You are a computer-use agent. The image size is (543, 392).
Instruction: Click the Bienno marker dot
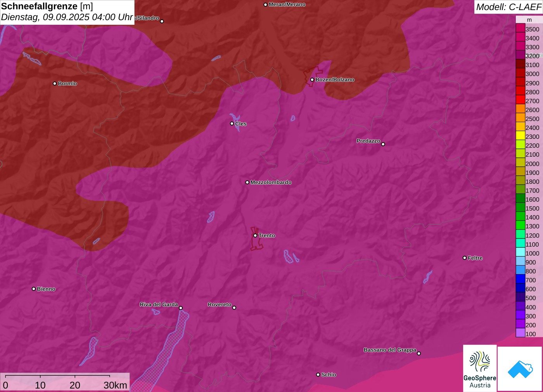(x=34, y=289)
